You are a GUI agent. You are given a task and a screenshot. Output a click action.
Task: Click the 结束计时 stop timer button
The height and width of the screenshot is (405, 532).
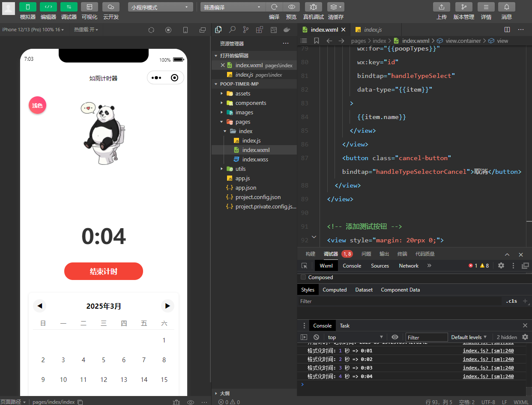[104, 271]
